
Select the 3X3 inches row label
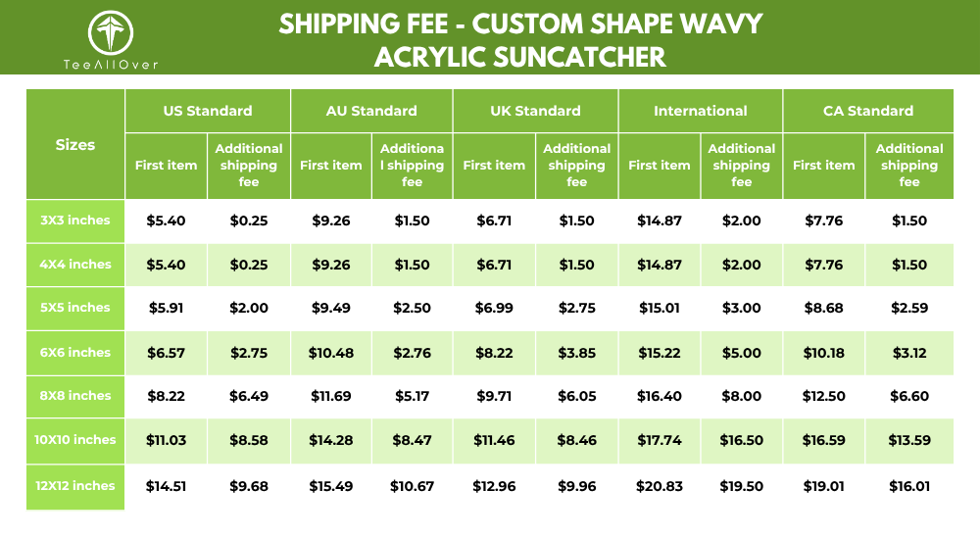click(x=75, y=220)
